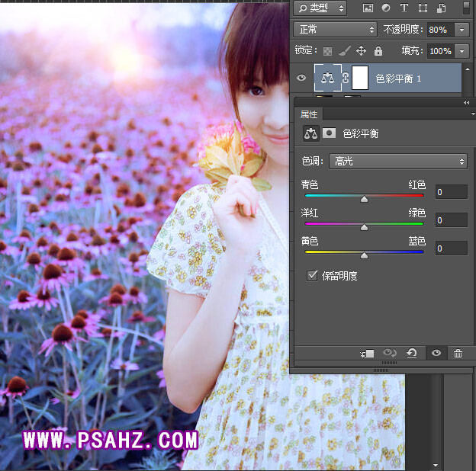Hide the 色彩平衡 1 layer
The image size is (476, 471).
tap(301, 78)
